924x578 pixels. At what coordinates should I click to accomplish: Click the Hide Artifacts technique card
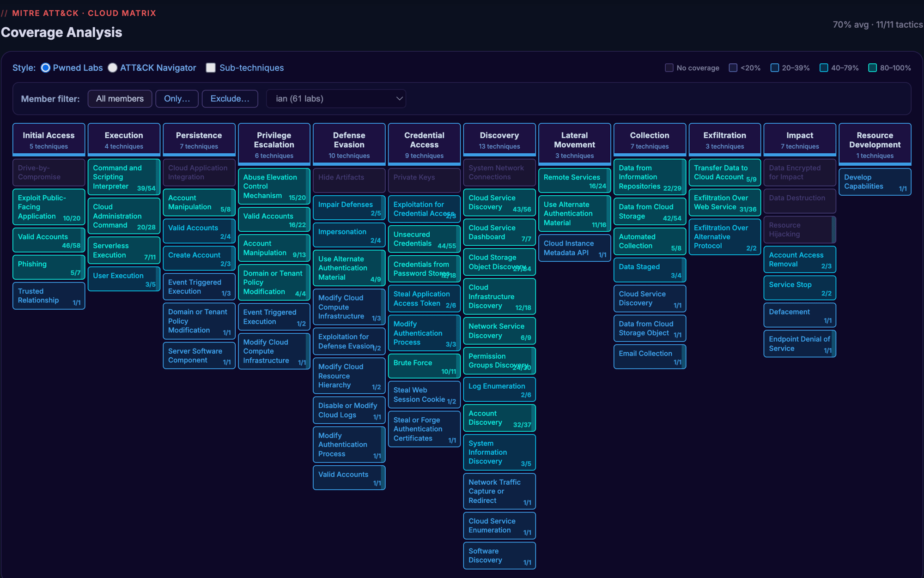349,181
